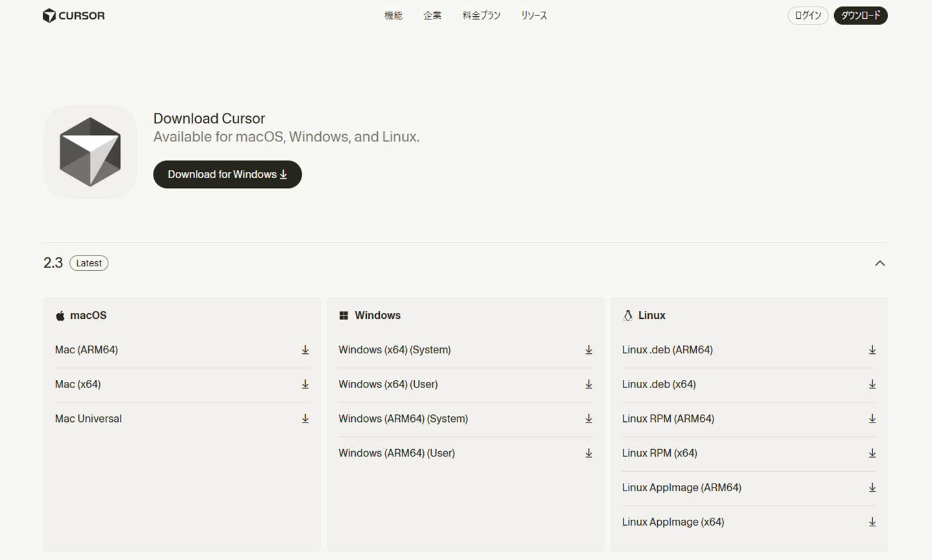Image resolution: width=932 pixels, height=560 pixels.
Task: Click download icon for Linux RPM (x64)
Action: click(x=872, y=453)
